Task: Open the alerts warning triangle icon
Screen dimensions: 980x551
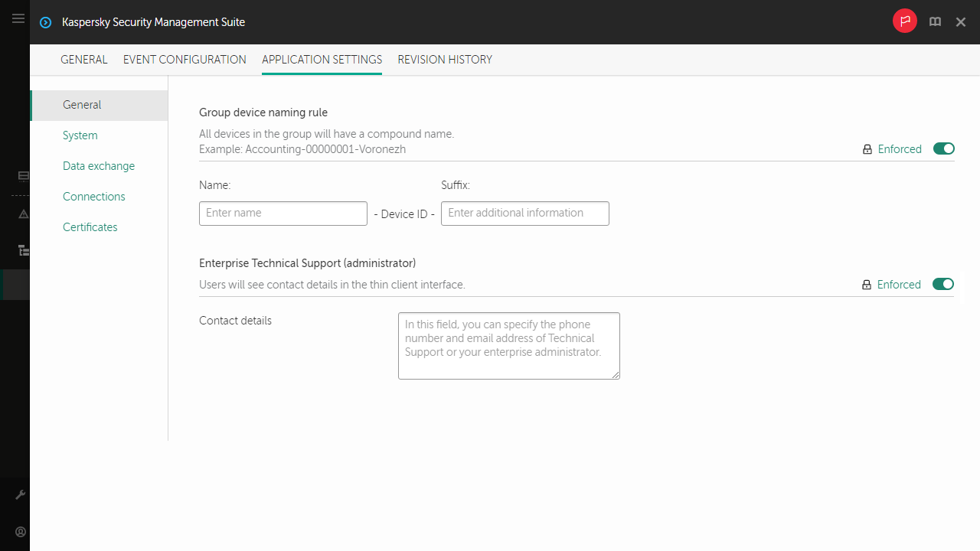Action: coord(23,214)
